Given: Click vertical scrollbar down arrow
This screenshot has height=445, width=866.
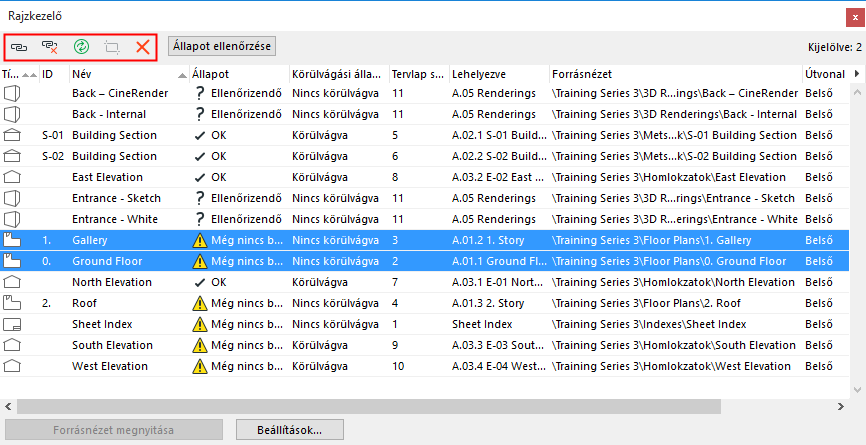Looking at the screenshot, I should pyautogui.click(x=858, y=390).
